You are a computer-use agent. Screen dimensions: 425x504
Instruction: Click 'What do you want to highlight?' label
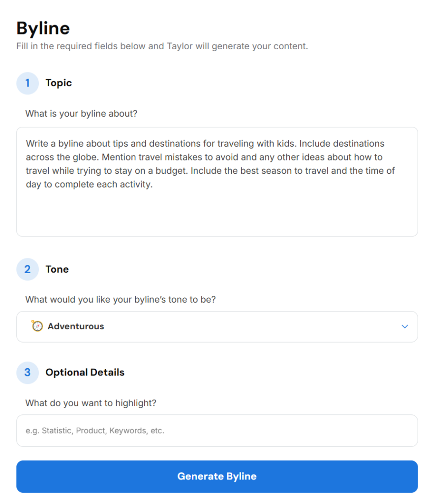click(x=91, y=403)
